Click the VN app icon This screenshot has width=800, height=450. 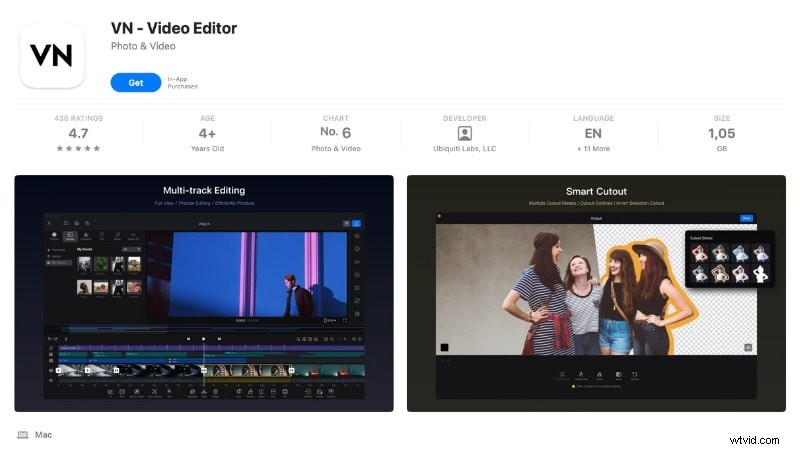(52, 56)
